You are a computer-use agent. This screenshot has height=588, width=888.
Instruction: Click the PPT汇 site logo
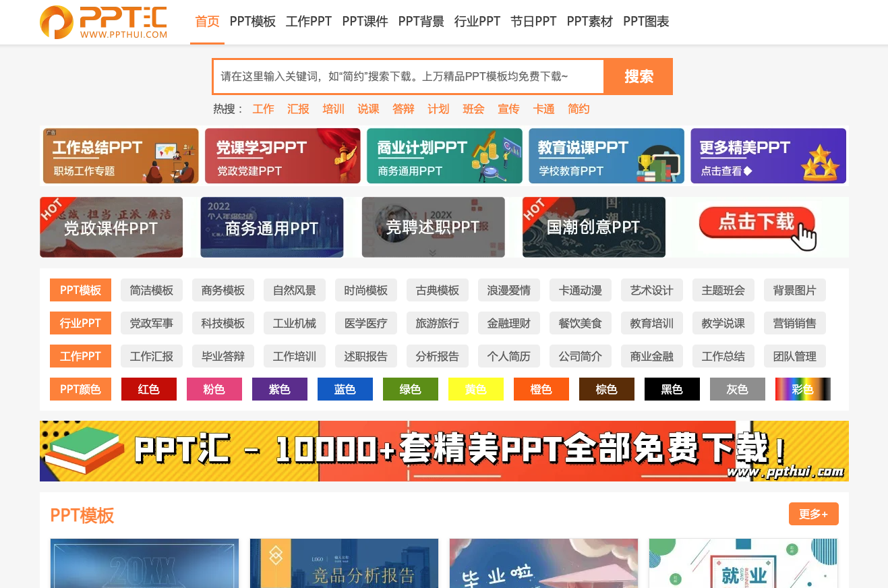[x=103, y=22]
